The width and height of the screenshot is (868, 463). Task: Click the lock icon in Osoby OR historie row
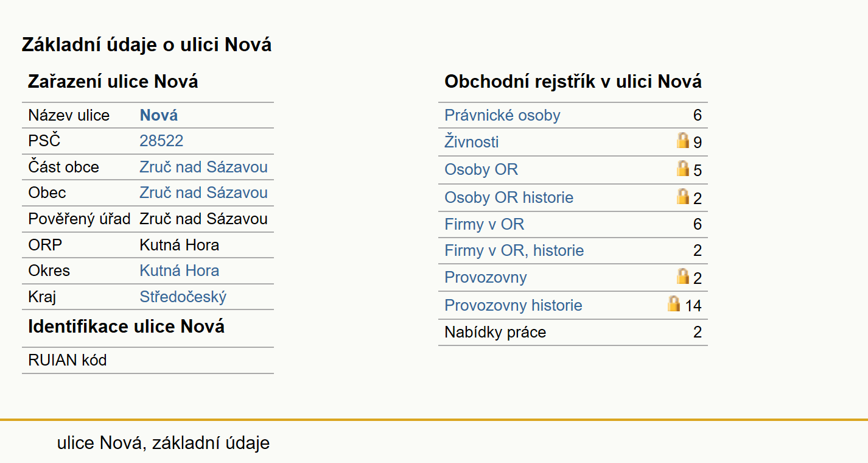coord(683,197)
